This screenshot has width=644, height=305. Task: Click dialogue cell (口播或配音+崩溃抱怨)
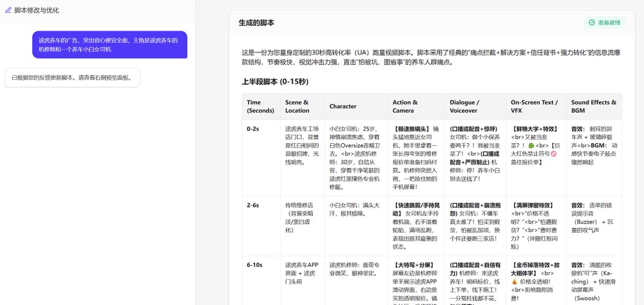[475, 226]
